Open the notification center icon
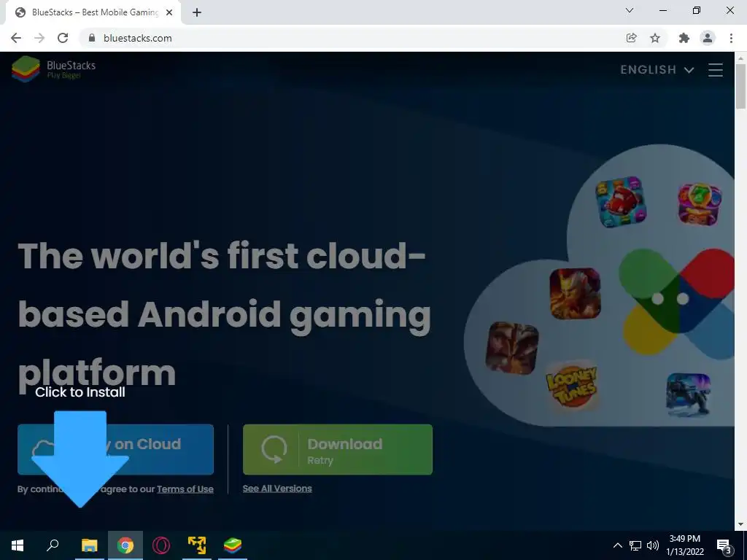 click(724, 546)
